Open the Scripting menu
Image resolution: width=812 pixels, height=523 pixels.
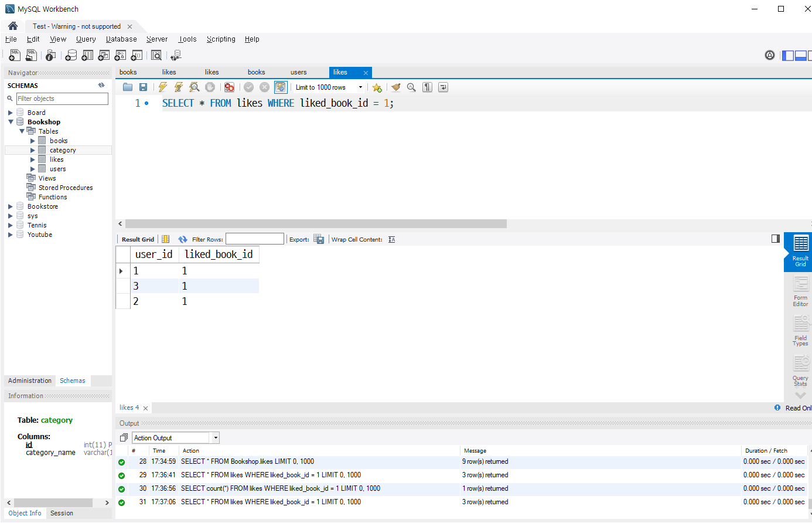pos(221,39)
